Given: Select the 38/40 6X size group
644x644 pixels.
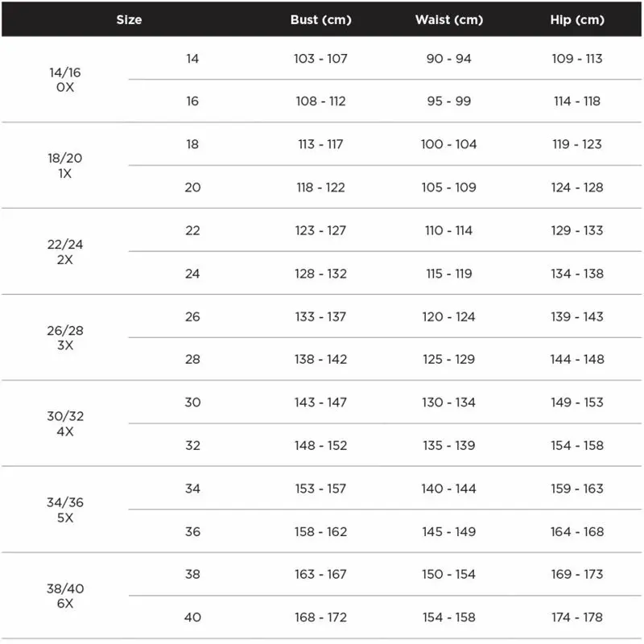Looking at the screenshot, I should click(x=65, y=596).
